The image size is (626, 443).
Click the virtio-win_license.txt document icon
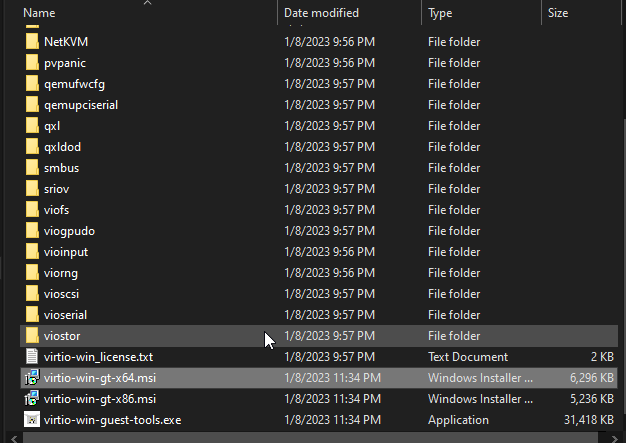(x=32, y=356)
